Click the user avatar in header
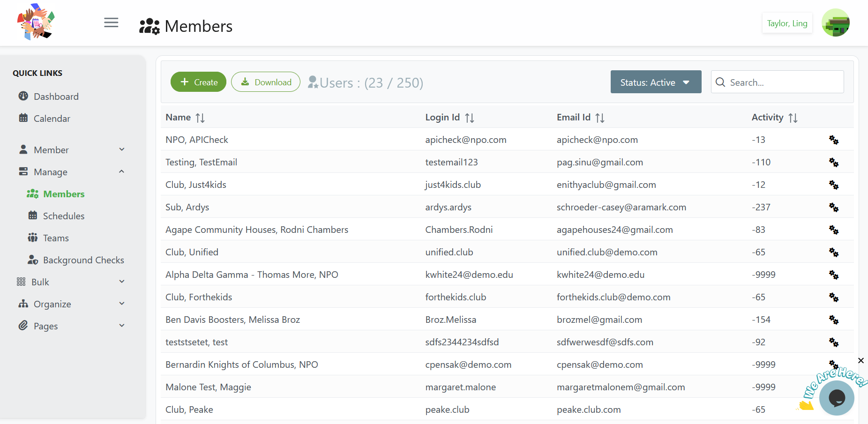The image size is (868, 424). point(835,23)
